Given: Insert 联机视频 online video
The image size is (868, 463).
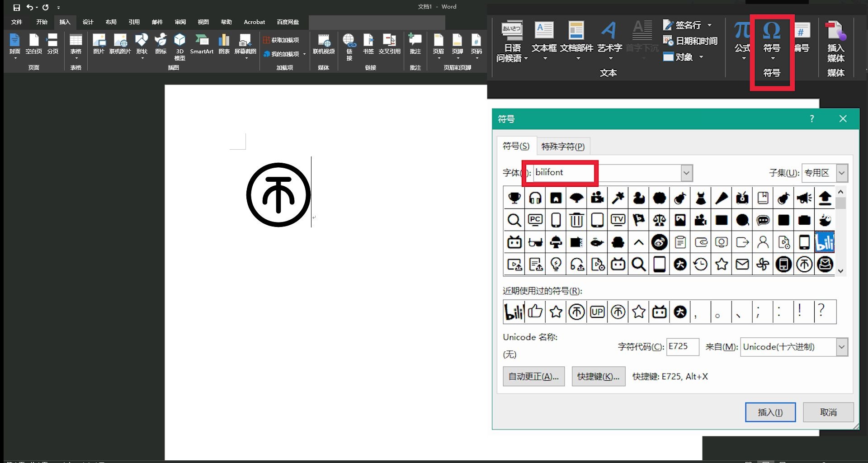Looking at the screenshot, I should tap(324, 44).
